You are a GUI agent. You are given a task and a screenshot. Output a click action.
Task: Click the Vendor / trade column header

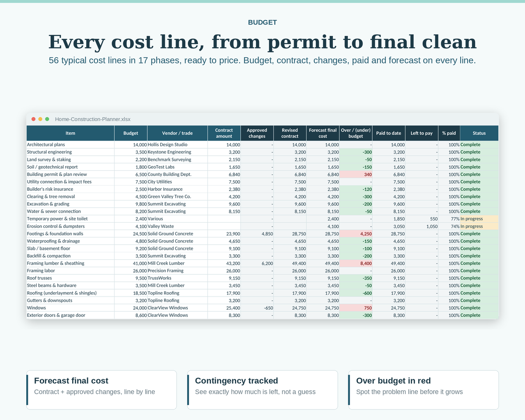click(177, 133)
